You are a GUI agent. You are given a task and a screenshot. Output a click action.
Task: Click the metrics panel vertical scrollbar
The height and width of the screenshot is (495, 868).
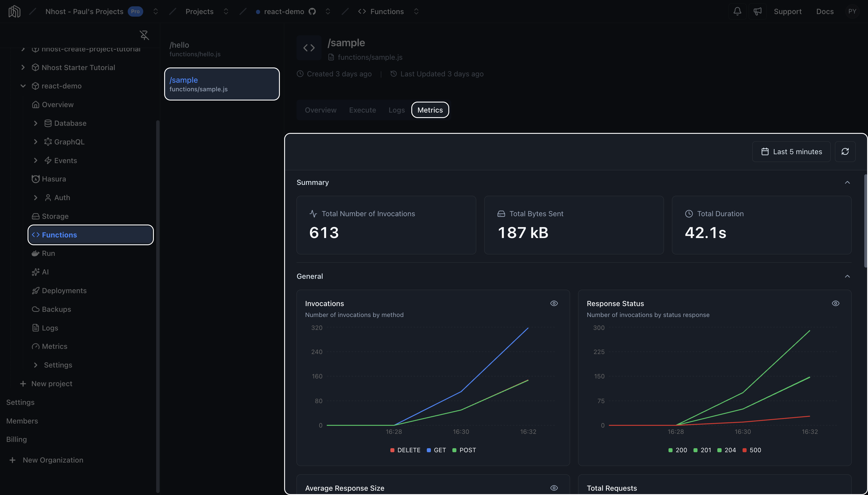865,221
